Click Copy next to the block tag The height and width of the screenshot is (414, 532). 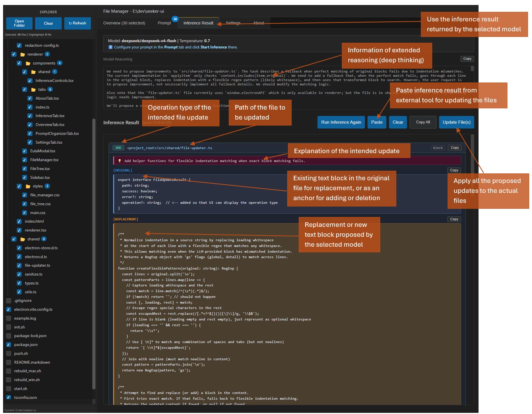[455, 148]
